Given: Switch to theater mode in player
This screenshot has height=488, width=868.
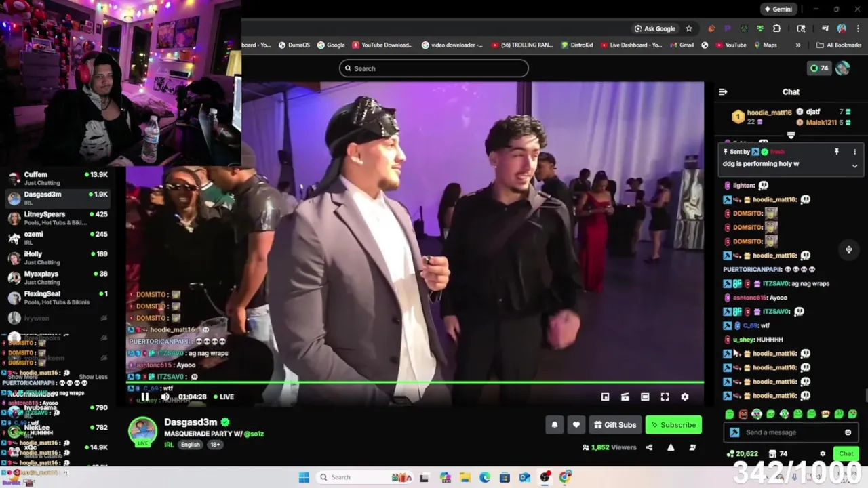Looking at the screenshot, I should click(x=645, y=397).
